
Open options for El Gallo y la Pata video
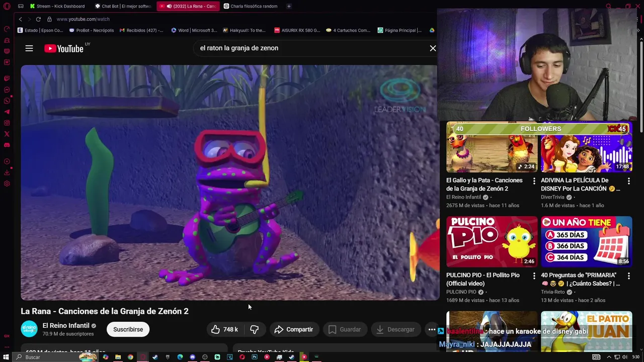tap(534, 181)
